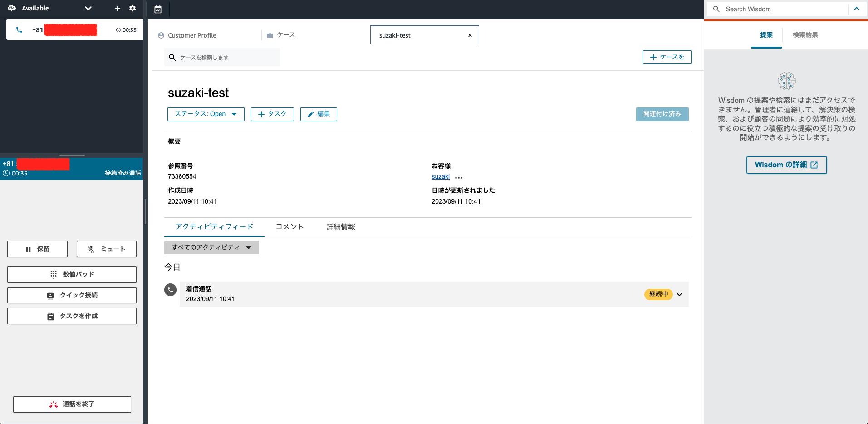Open the Available status dropdown
This screenshot has width=868, height=424.
point(88,8)
